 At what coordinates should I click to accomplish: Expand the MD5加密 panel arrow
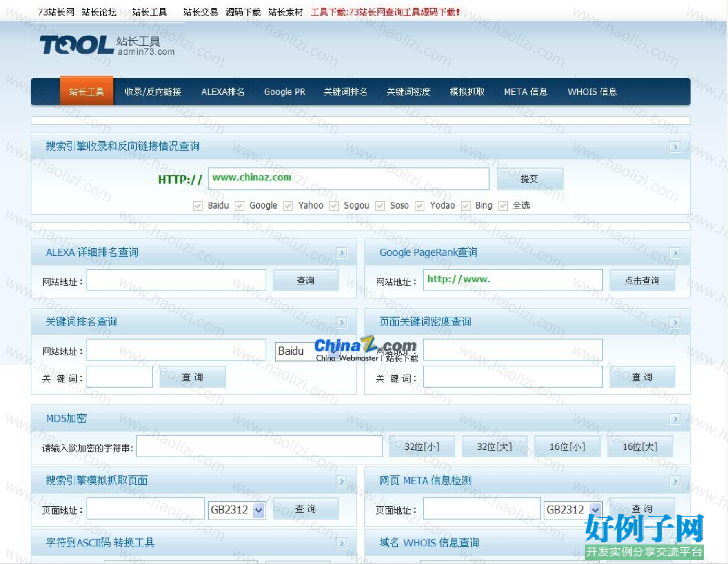pos(675,419)
